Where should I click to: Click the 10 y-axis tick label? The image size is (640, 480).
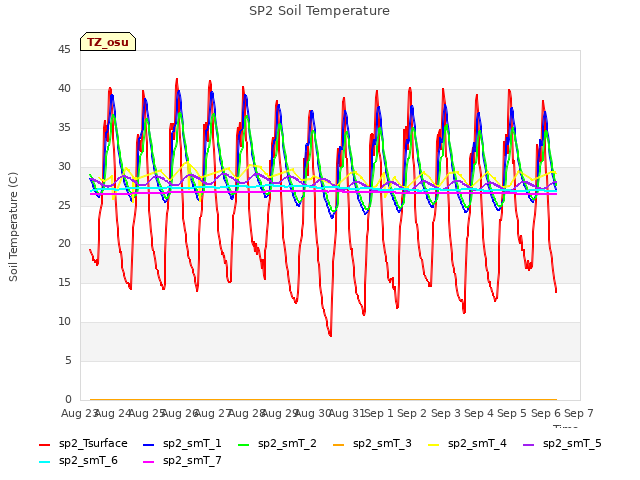click(x=64, y=322)
